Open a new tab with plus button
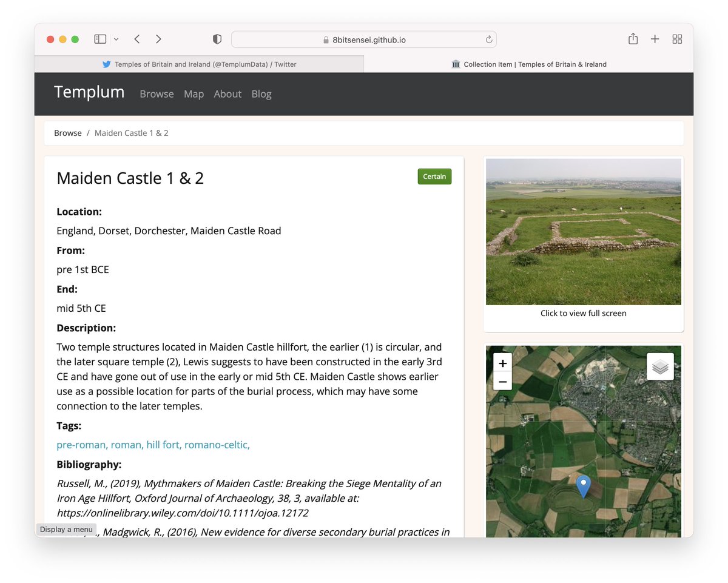This screenshot has height=583, width=728. 655,39
